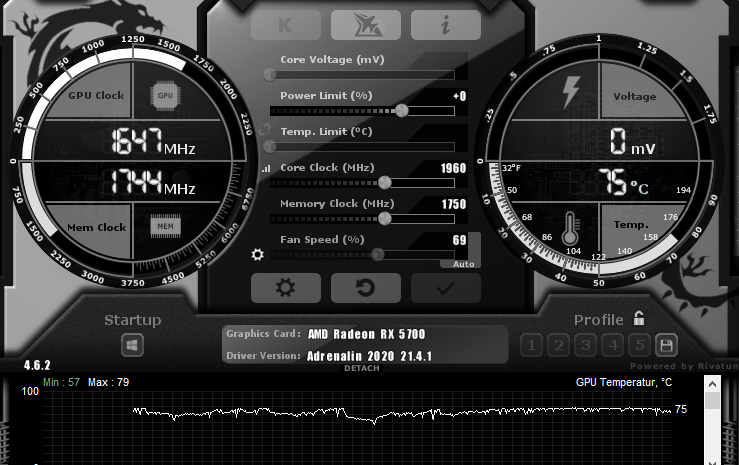Screen dimensions: 739x465
Task: Click the monitoring graph scrollbar up arrow
Action: [x=712, y=384]
